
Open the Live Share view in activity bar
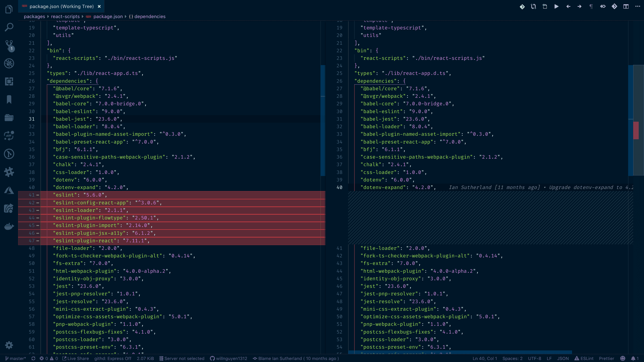click(x=9, y=208)
